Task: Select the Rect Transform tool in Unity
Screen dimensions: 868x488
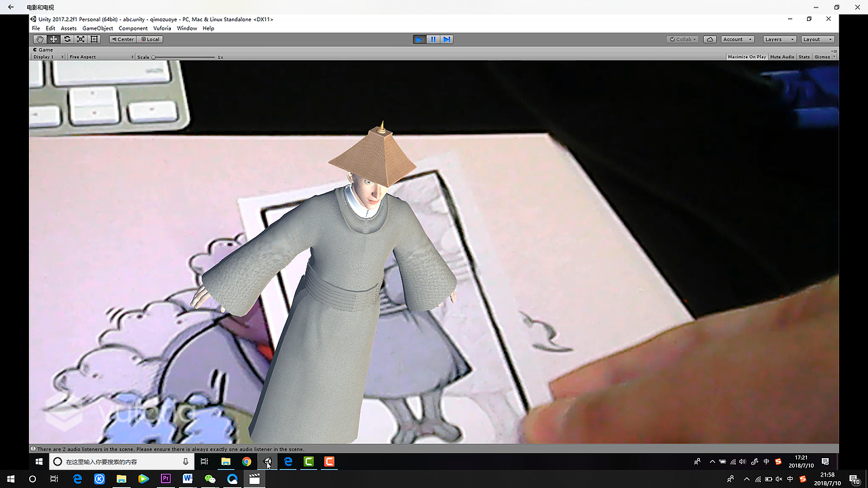Action: (x=94, y=39)
